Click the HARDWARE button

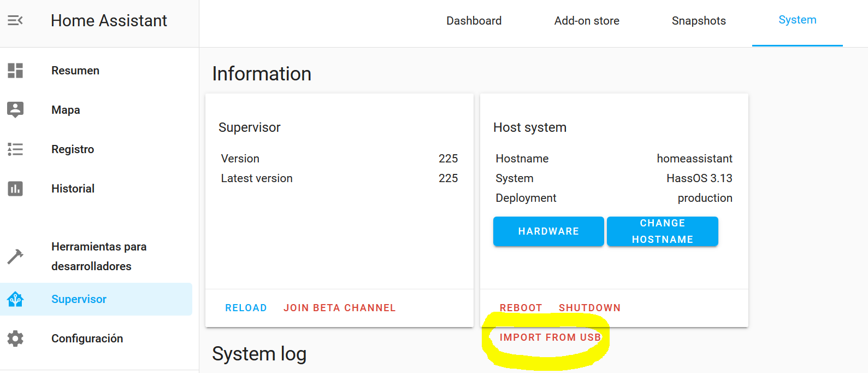[x=548, y=231]
